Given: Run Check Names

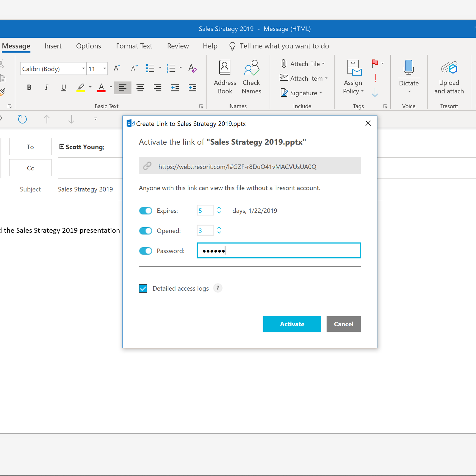Looking at the screenshot, I should [251, 77].
